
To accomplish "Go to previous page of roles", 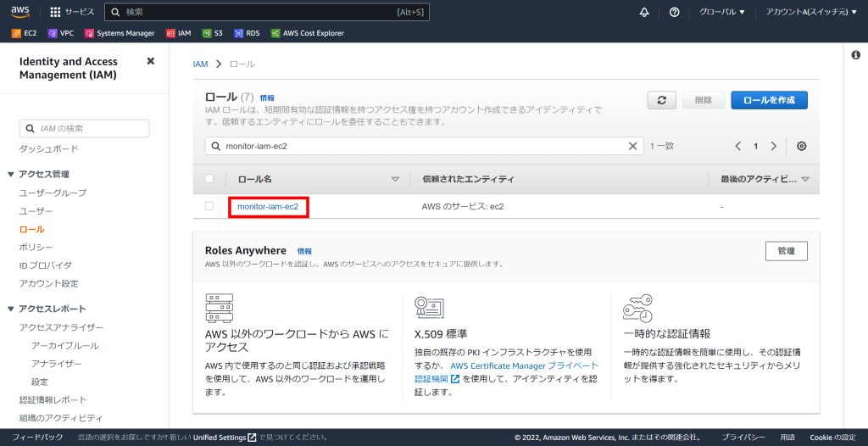I will point(738,147).
